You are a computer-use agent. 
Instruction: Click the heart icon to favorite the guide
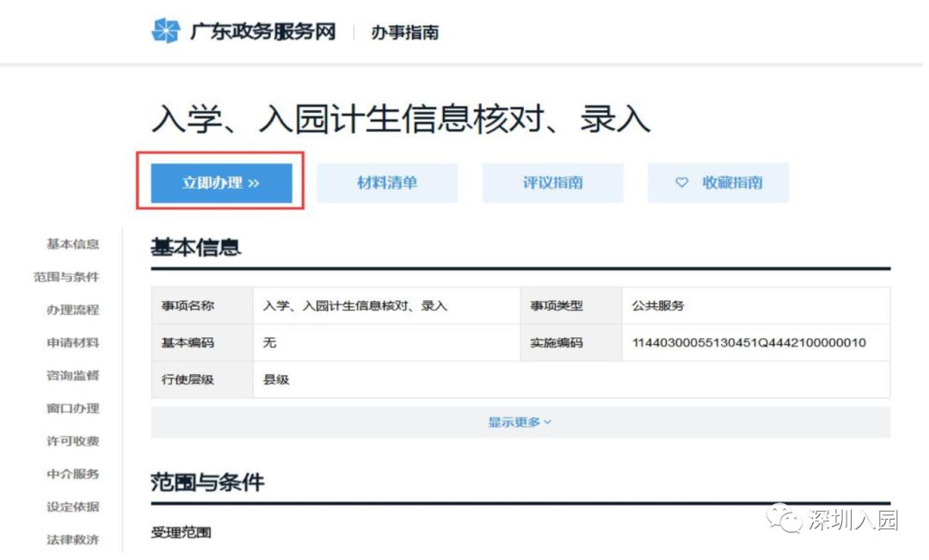coord(681,182)
